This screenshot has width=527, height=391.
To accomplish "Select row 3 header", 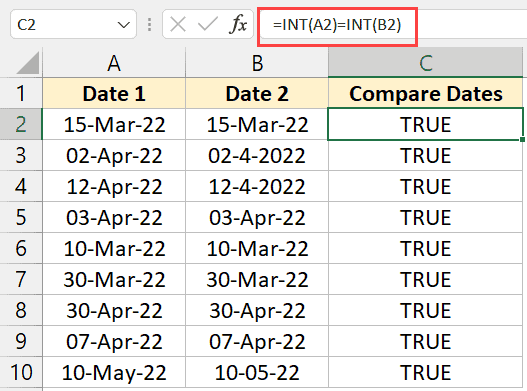I will pyautogui.click(x=21, y=155).
